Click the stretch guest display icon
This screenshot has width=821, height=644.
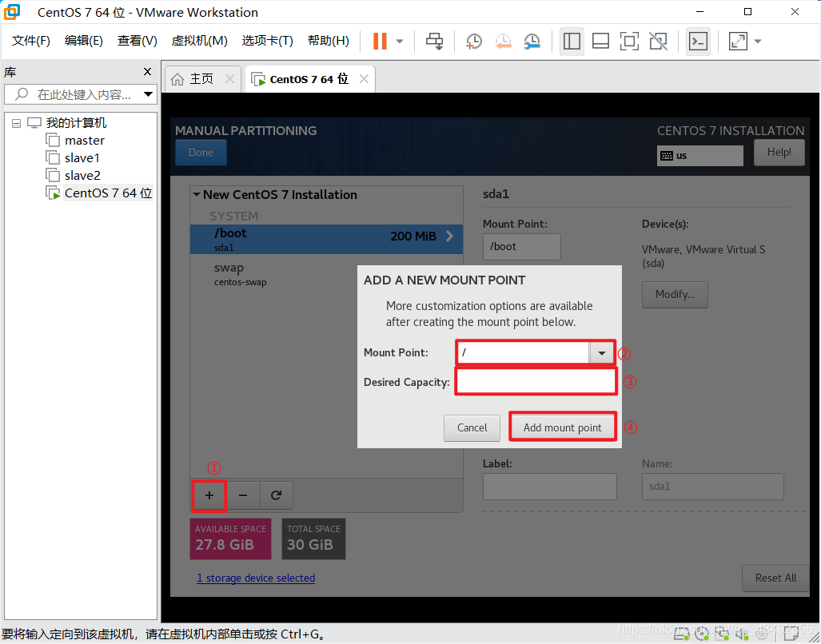[x=738, y=41]
